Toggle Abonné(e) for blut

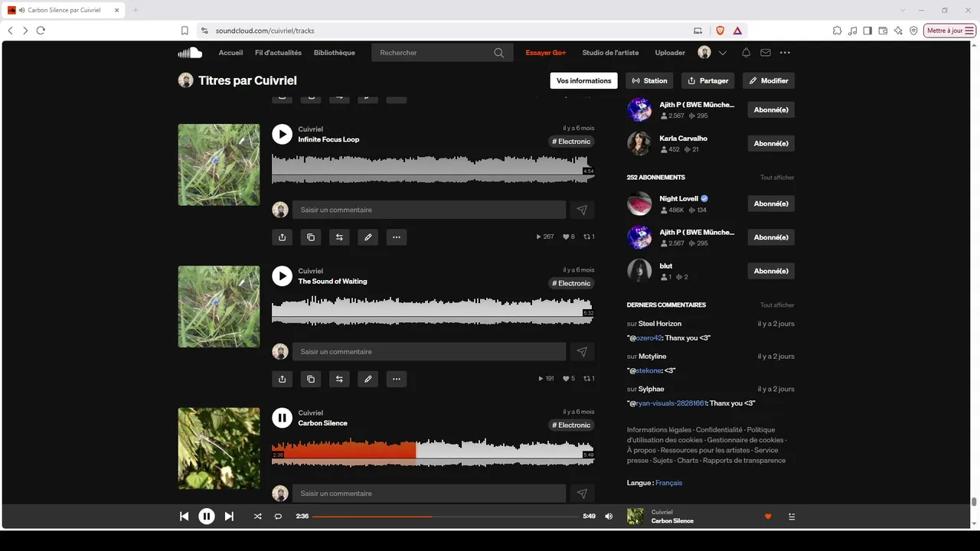pyautogui.click(x=771, y=271)
